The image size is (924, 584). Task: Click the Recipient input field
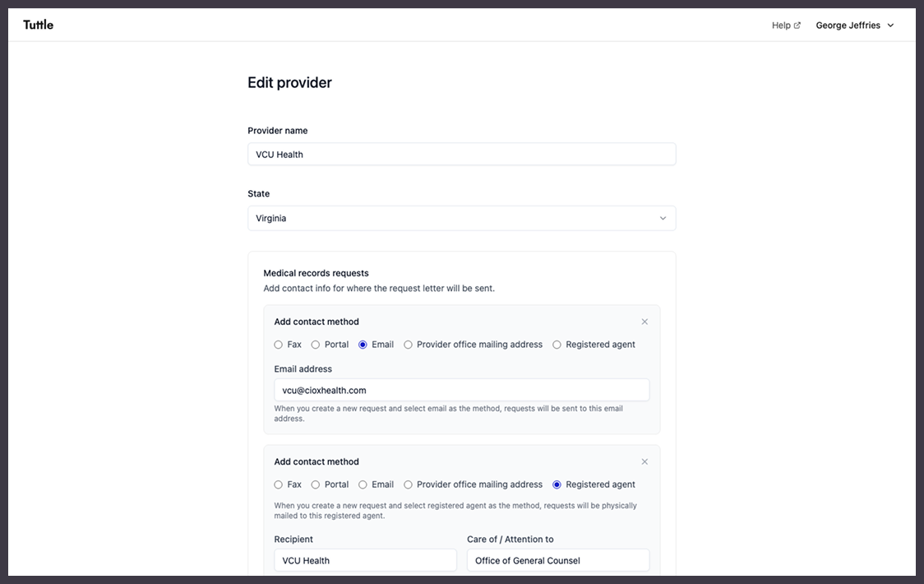[365, 561]
